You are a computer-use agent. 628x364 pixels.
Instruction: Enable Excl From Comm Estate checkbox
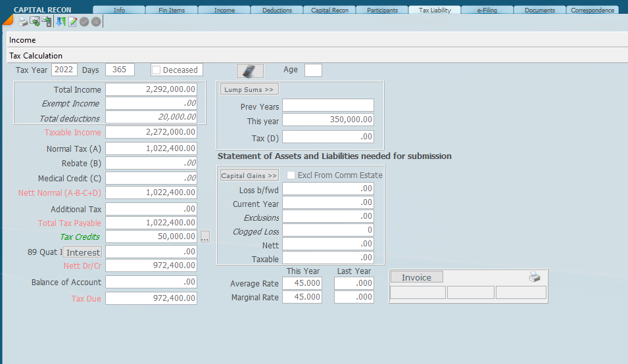point(291,175)
